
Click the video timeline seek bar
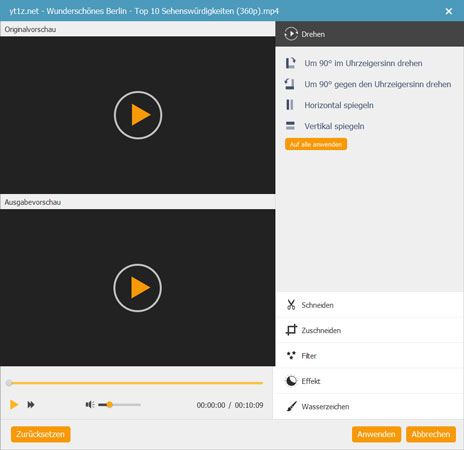click(136, 383)
